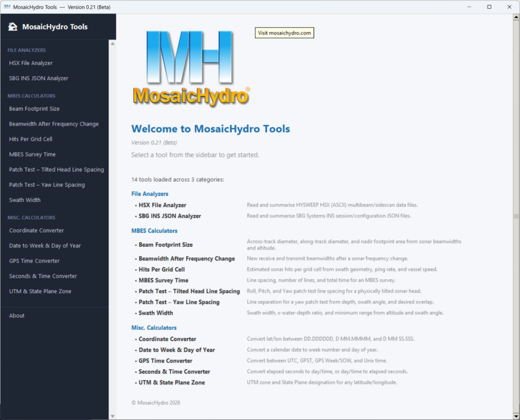Viewport: 520px width, 420px height.
Task: Click 'Select a tool from the sidebar' text
Action: 195,155
